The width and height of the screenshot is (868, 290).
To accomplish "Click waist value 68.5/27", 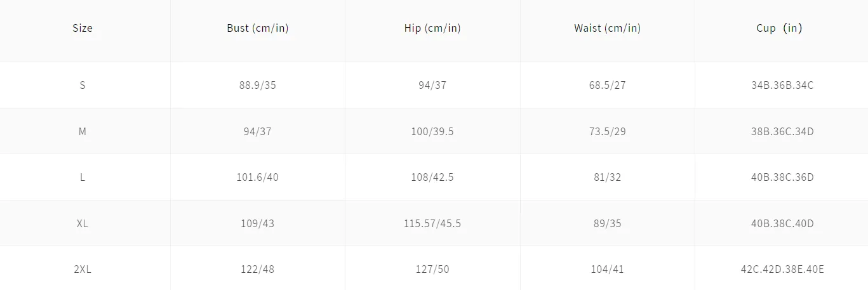I will pos(607,85).
